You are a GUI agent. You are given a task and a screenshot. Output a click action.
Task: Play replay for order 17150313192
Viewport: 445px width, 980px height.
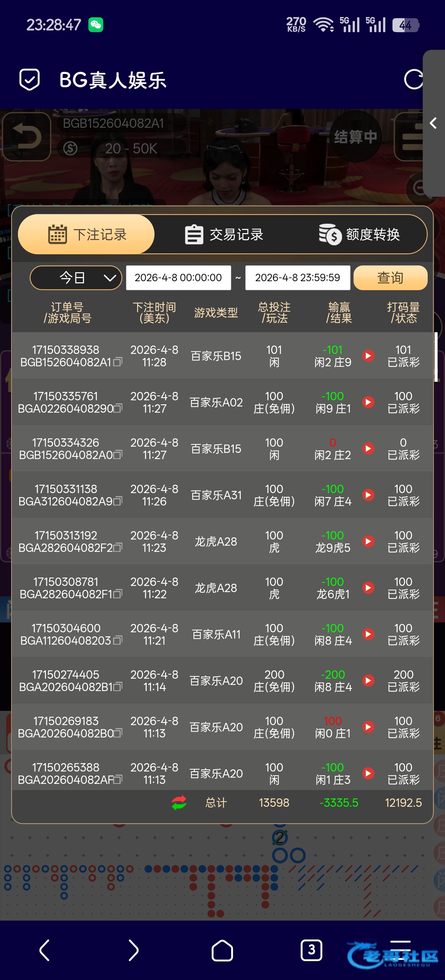[368, 541]
